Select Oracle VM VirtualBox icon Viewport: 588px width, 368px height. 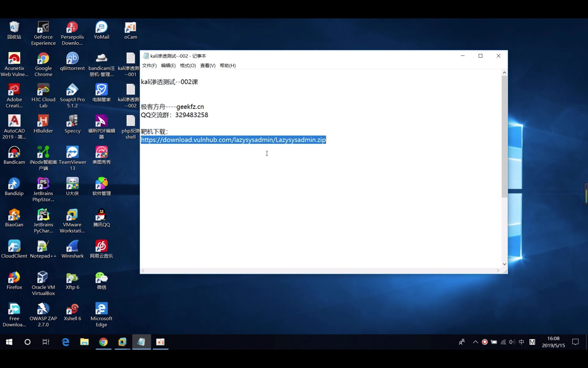tap(43, 284)
